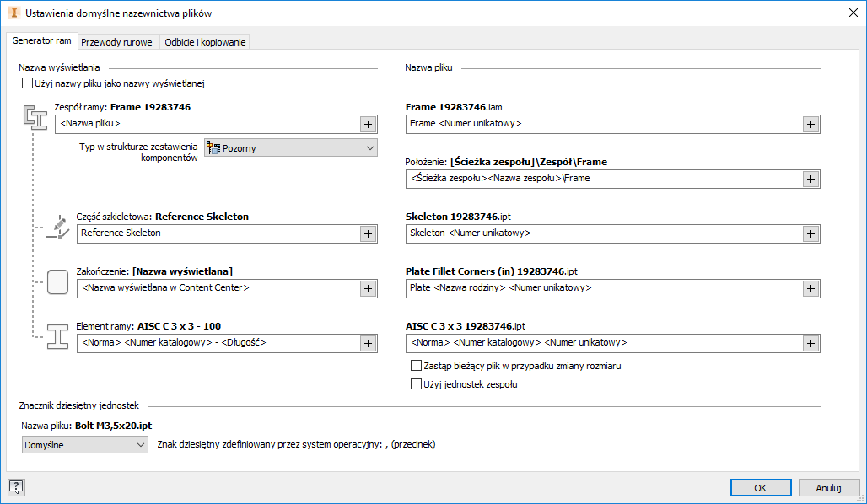Click plus button beside Zespół ramy name field

[x=368, y=124]
